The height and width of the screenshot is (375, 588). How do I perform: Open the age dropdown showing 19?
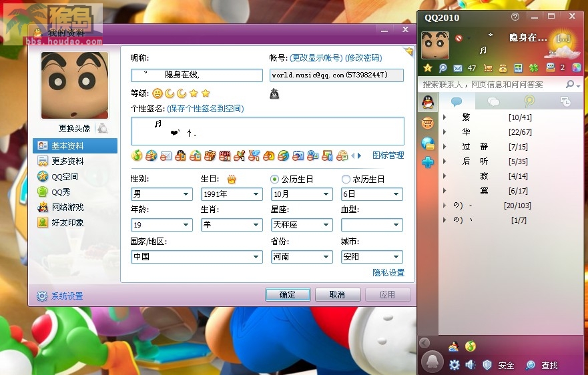click(162, 225)
